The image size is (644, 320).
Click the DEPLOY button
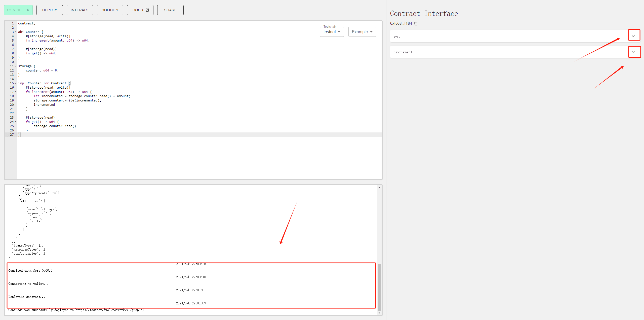[50, 10]
